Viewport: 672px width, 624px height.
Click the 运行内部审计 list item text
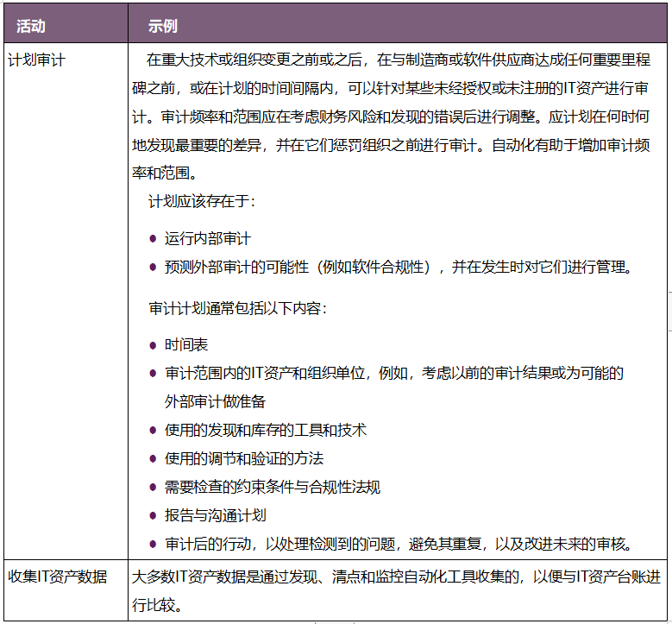coord(207,239)
